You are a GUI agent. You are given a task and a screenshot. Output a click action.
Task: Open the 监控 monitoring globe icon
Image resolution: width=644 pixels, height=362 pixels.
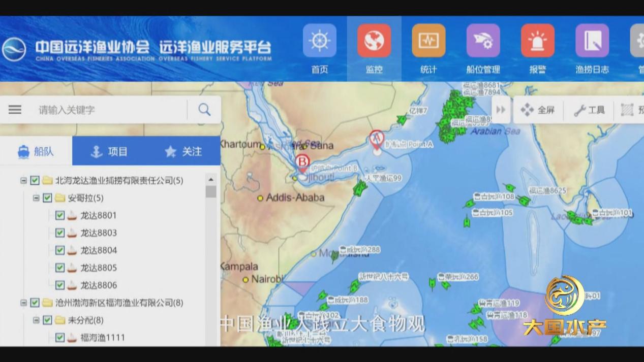[x=374, y=41]
